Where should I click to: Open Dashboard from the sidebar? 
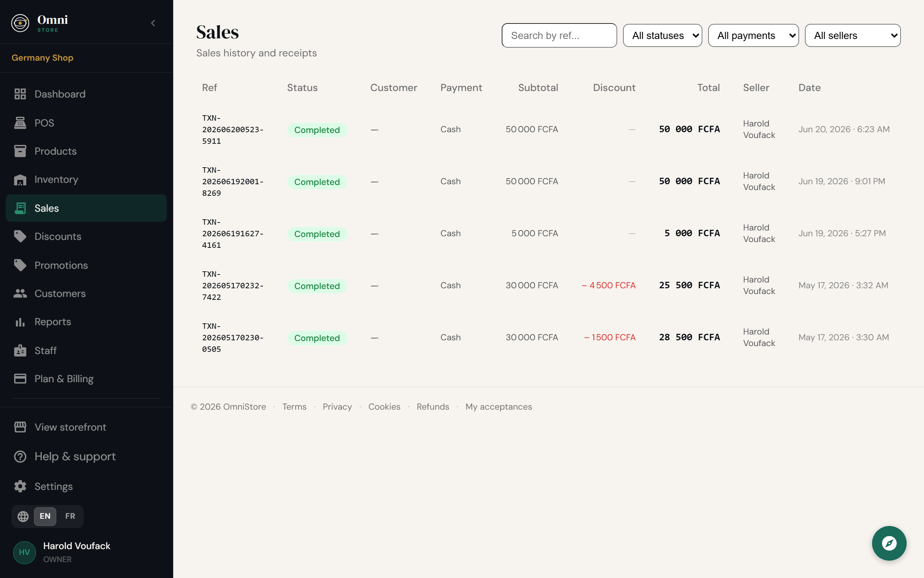(x=86, y=94)
